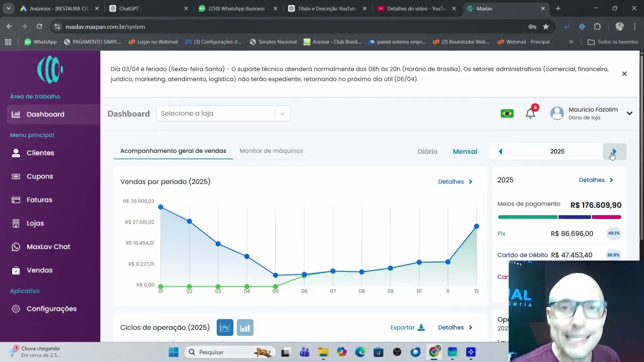Open Todos os favoritos folder

pos(613,42)
